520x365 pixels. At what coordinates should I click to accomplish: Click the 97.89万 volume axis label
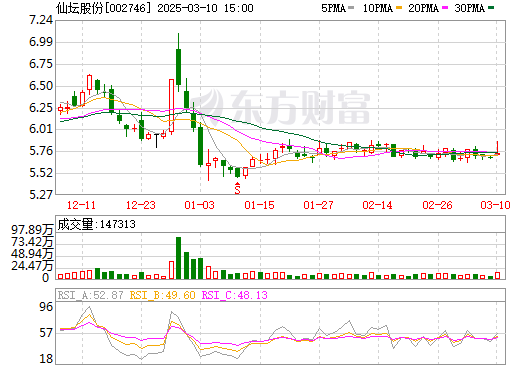(32, 230)
